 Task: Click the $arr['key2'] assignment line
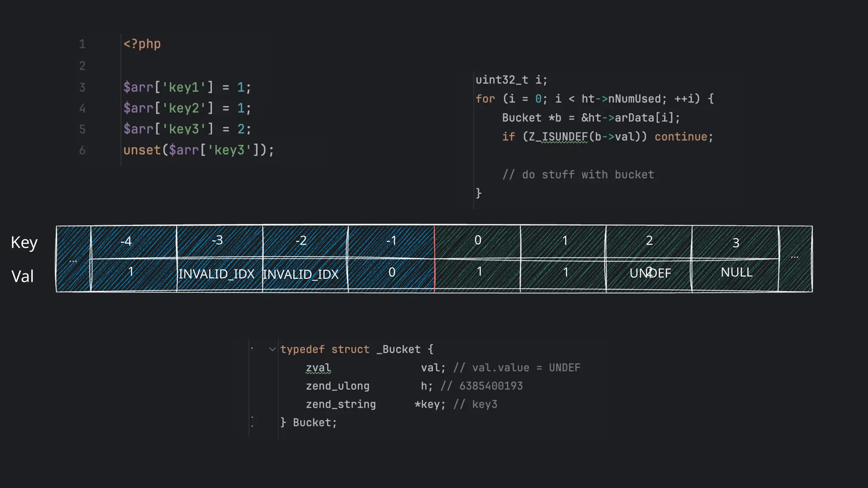(x=187, y=108)
